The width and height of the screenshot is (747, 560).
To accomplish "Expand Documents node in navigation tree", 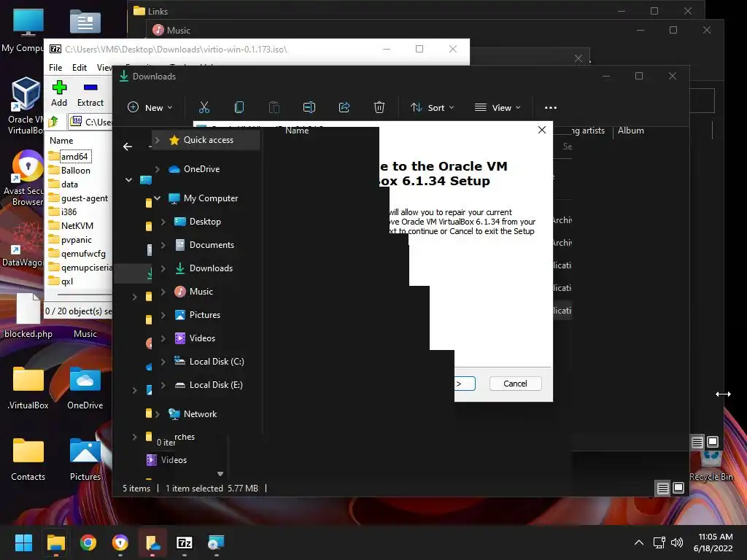I will point(163,245).
